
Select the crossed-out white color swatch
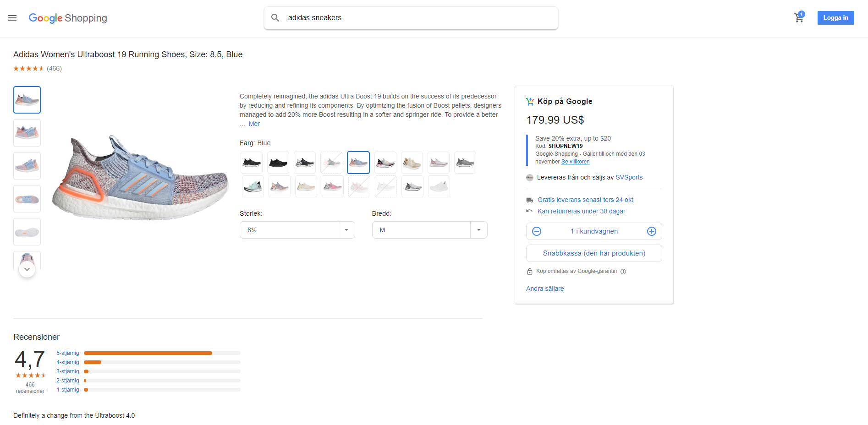(x=386, y=186)
